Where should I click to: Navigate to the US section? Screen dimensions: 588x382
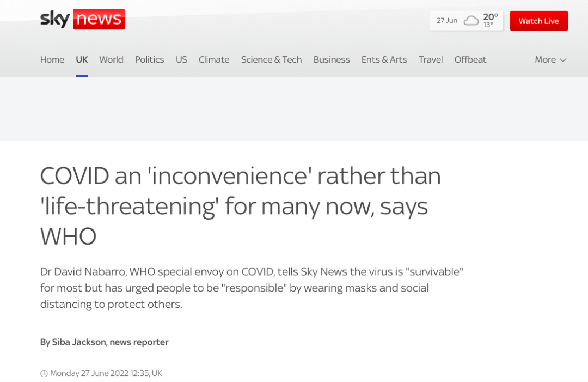pyautogui.click(x=181, y=60)
